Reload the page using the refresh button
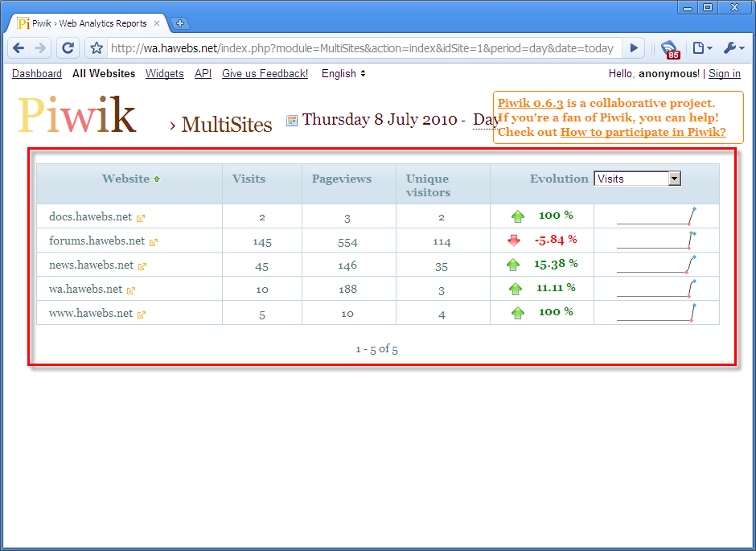Image resolution: width=756 pixels, height=551 pixels. tap(68, 48)
